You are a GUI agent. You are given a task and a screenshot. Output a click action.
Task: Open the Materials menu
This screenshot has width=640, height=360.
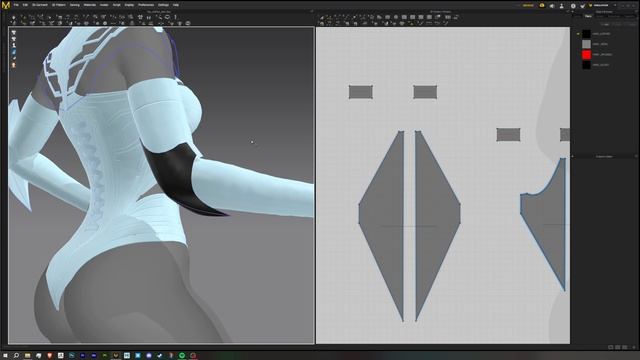coord(89,5)
